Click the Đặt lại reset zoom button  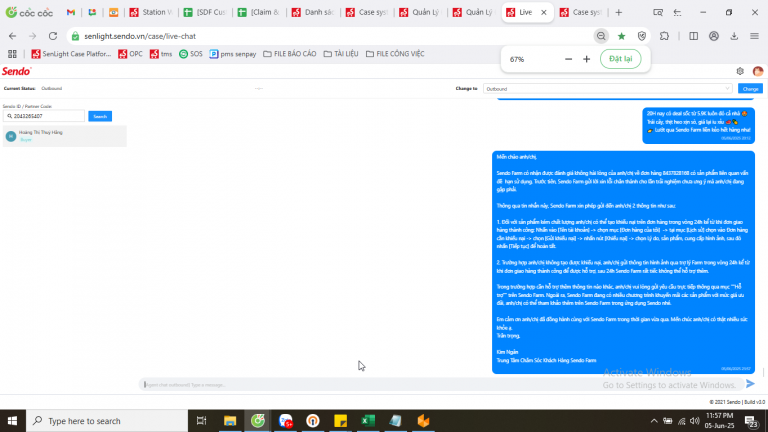pos(621,59)
